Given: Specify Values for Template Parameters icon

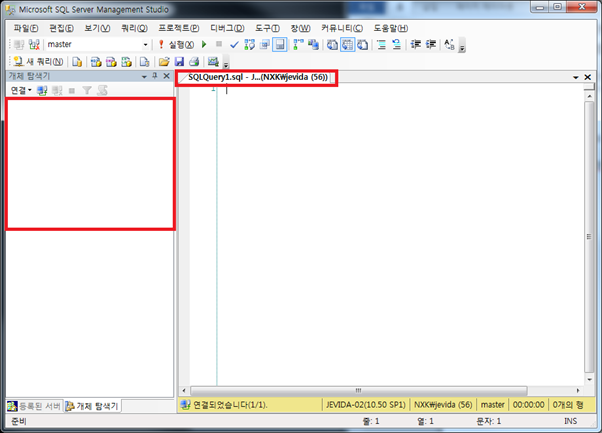Looking at the screenshot, I should tap(449, 45).
